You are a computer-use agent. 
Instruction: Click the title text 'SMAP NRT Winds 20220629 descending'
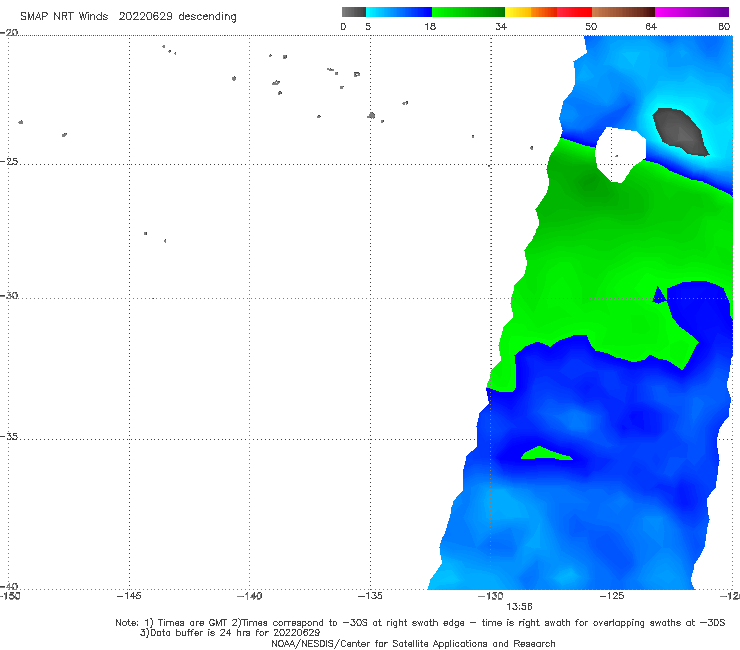128,17
